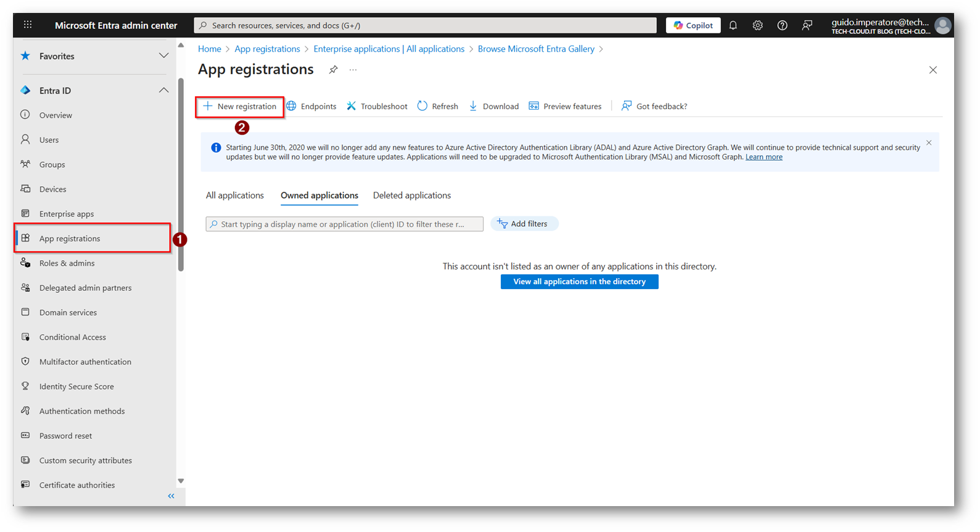Open Preview features

[x=565, y=107]
